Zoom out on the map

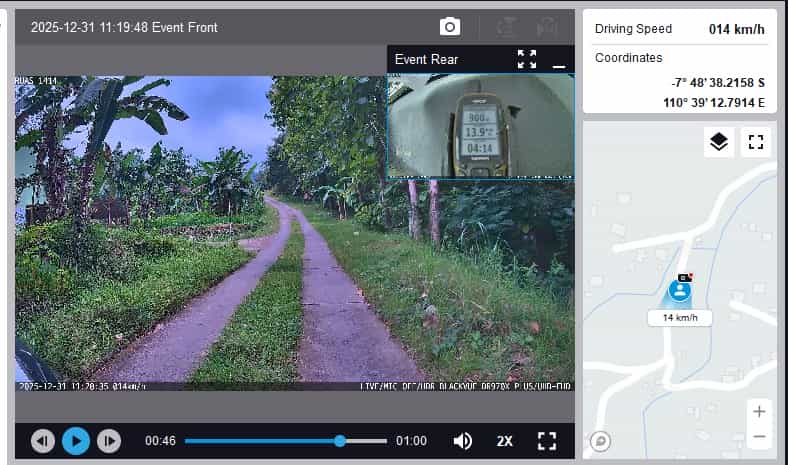[759, 437]
